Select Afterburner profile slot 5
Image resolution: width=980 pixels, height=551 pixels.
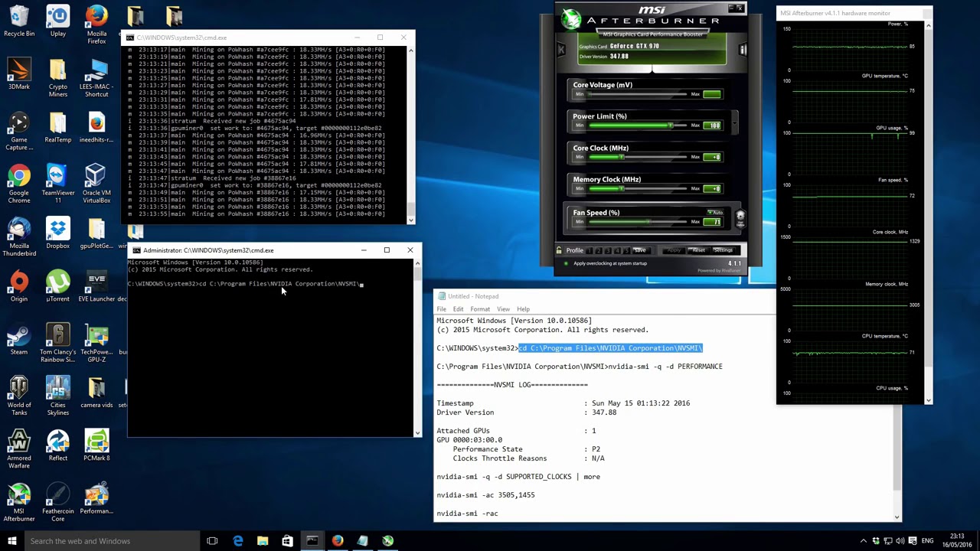coord(626,250)
